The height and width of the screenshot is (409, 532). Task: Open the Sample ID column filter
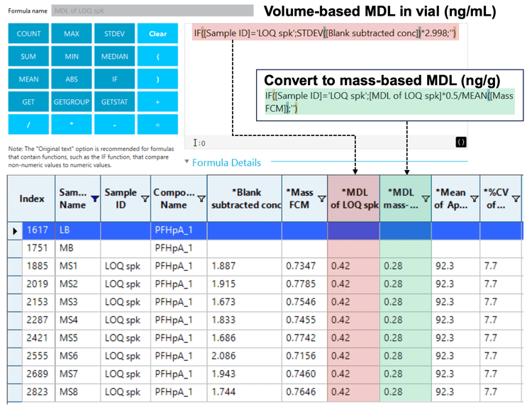pyautogui.click(x=145, y=200)
